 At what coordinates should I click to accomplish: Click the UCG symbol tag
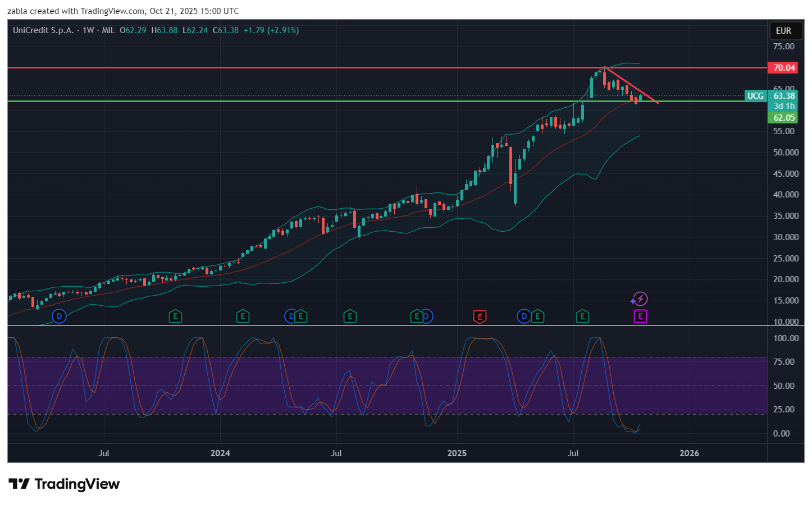point(755,96)
